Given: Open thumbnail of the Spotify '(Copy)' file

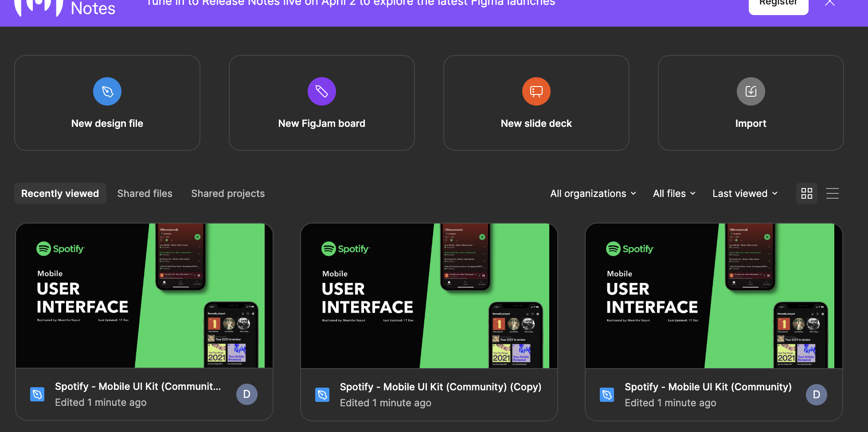Looking at the screenshot, I should click(429, 296).
